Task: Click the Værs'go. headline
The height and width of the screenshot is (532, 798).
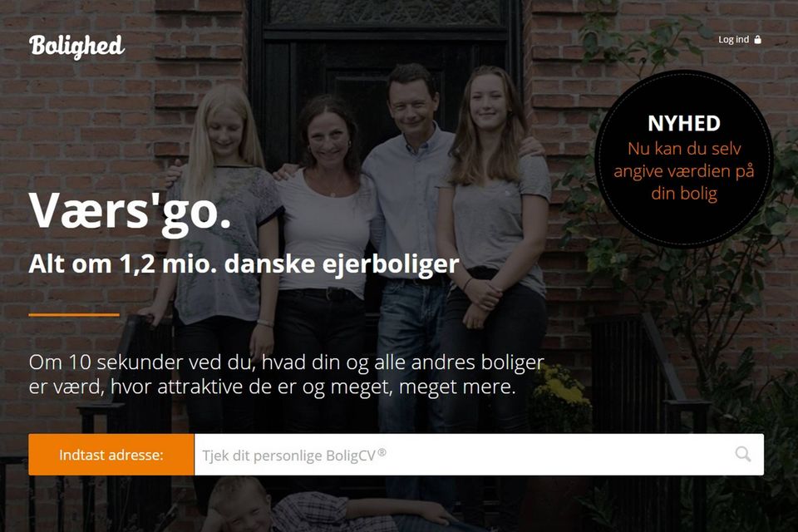Action: point(131,211)
